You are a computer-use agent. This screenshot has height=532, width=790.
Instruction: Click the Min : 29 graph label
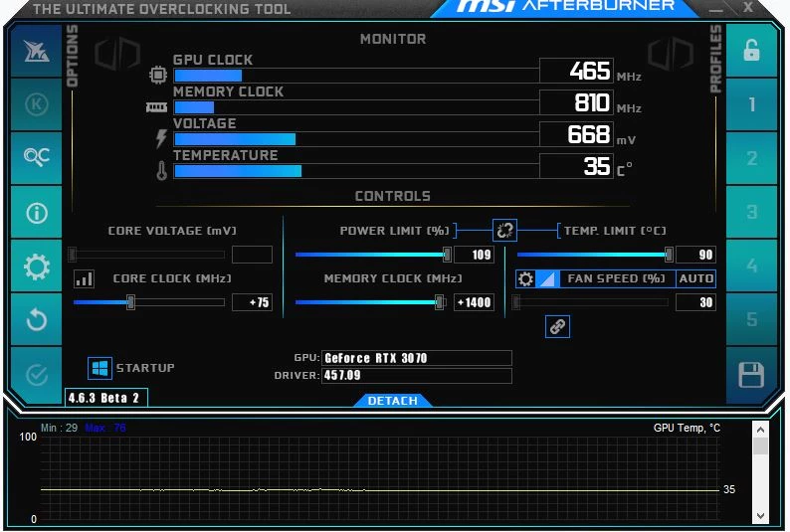click(59, 429)
